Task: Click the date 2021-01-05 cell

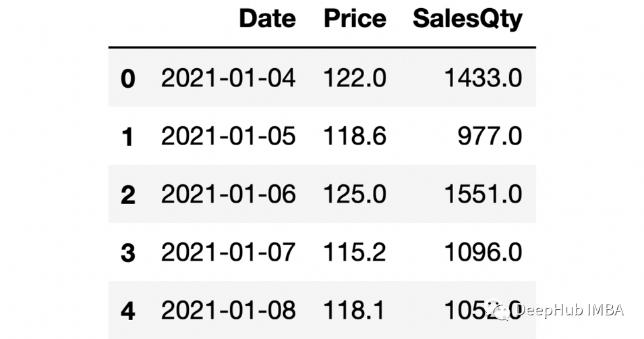Action: coord(229,136)
